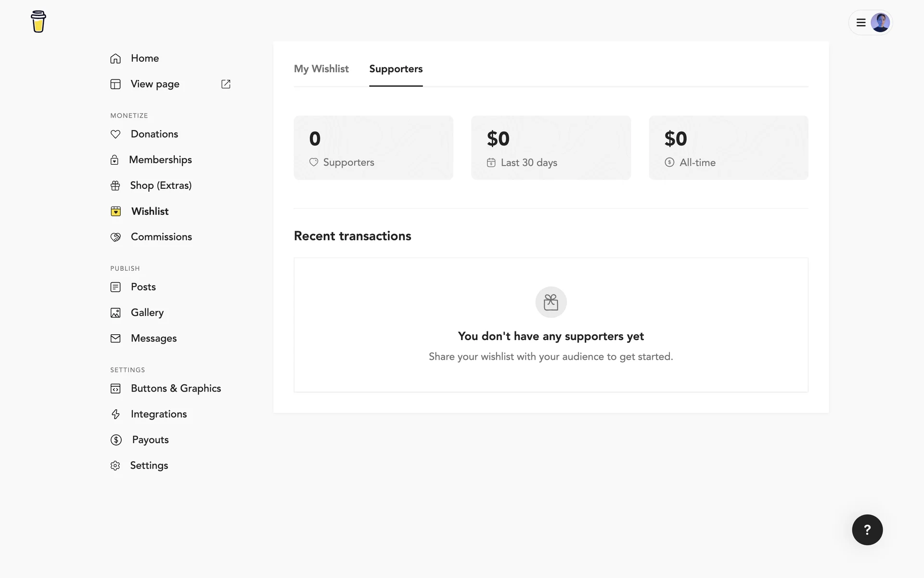Click the Memberships lock icon
The width and height of the screenshot is (924, 578).
click(115, 160)
